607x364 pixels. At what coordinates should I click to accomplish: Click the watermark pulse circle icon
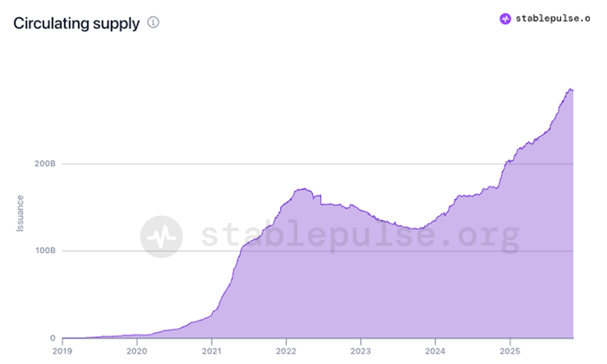click(x=162, y=236)
